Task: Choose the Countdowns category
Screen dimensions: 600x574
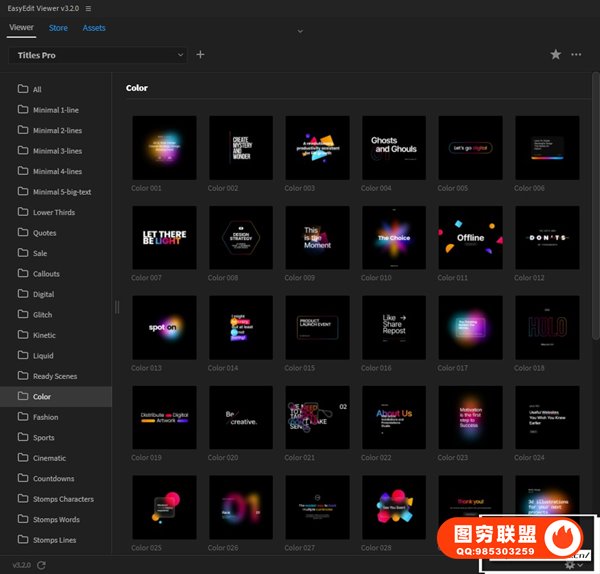Action: 53,478
